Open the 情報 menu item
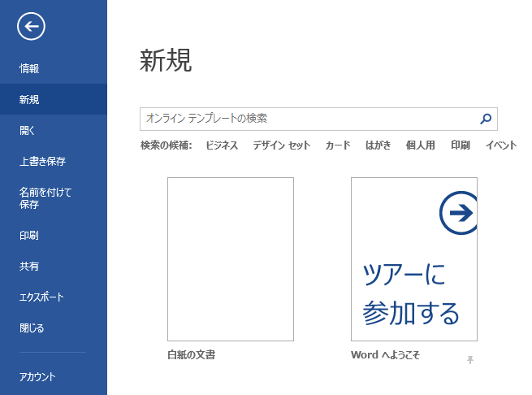Image resolution: width=532 pixels, height=395 pixels. pyautogui.click(x=30, y=69)
